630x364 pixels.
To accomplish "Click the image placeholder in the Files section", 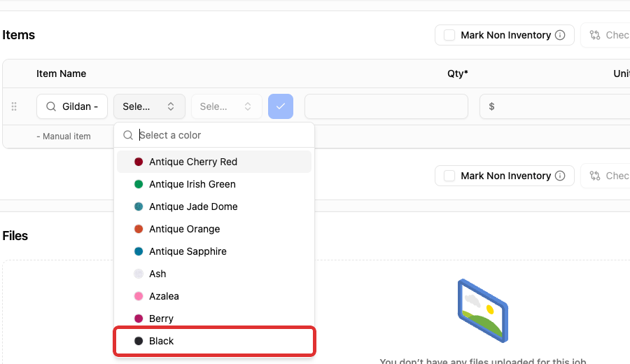I will coord(483,311).
